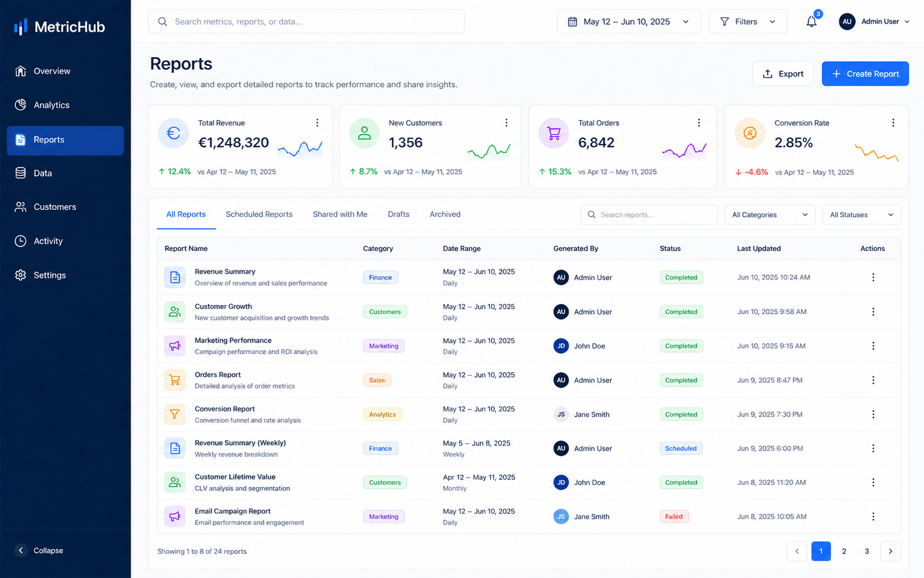Open actions menu for Customer Lifetime Value
This screenshot has width=924, height=578.
click(873, 482)
